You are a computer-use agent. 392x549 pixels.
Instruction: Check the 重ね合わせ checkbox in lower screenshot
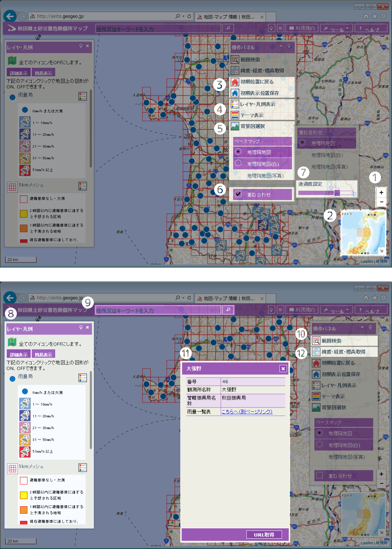[x=320, y=476]
